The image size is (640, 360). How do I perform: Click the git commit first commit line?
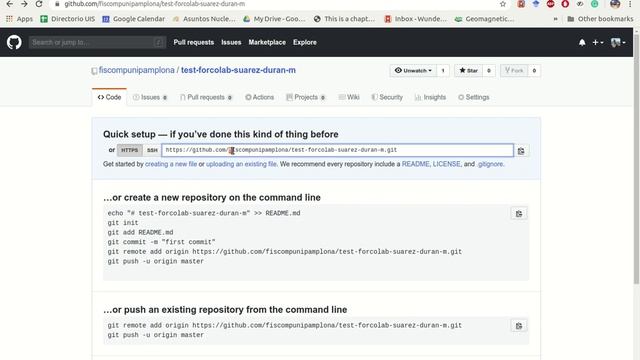(x=161, y=242)
